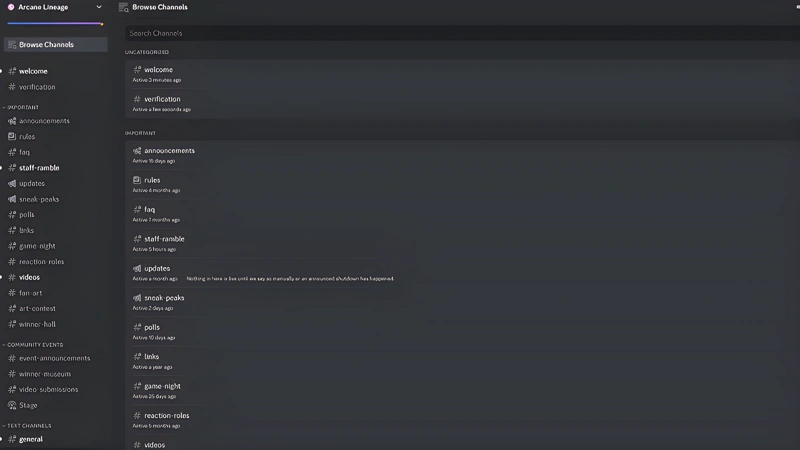
Task: Click the Browse Channels header icon
Action: click(x=123, y=7)
